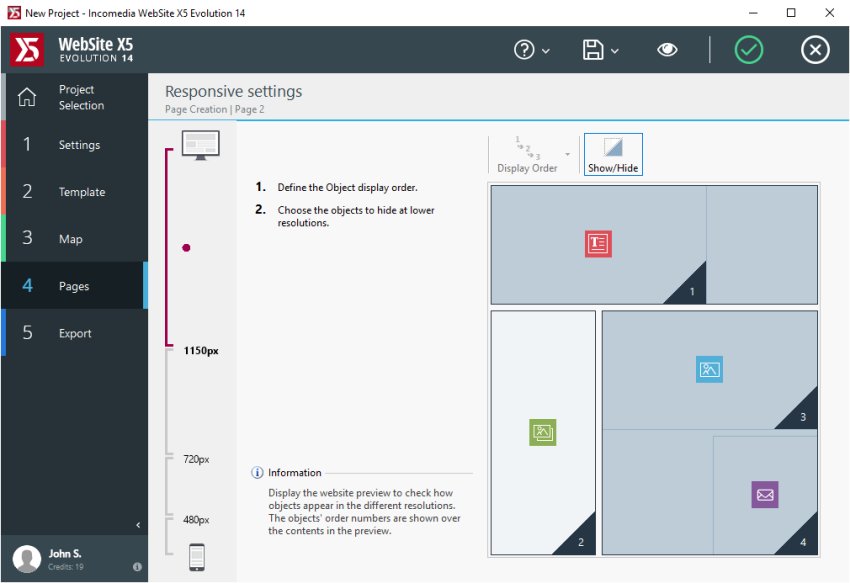Select the red Text object icon
Image resolution: width=850 pixels, height=583 pixels.
(x=598, y=244)
